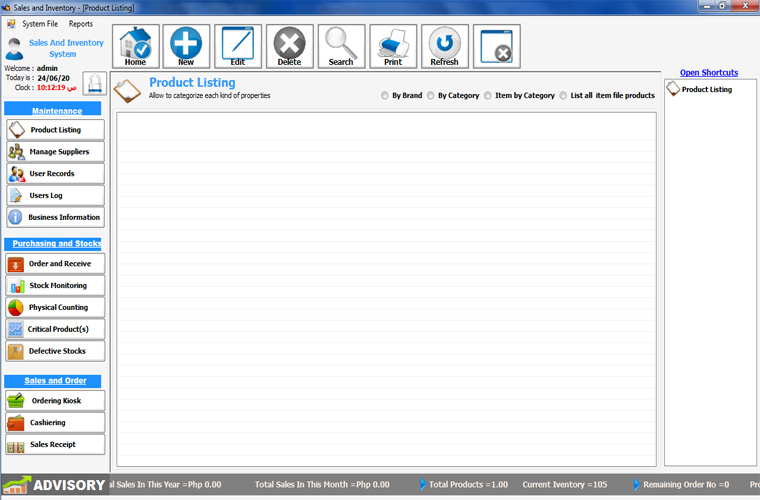Open Manage Suppliers

pyautogui.click(x=55, y=152)
